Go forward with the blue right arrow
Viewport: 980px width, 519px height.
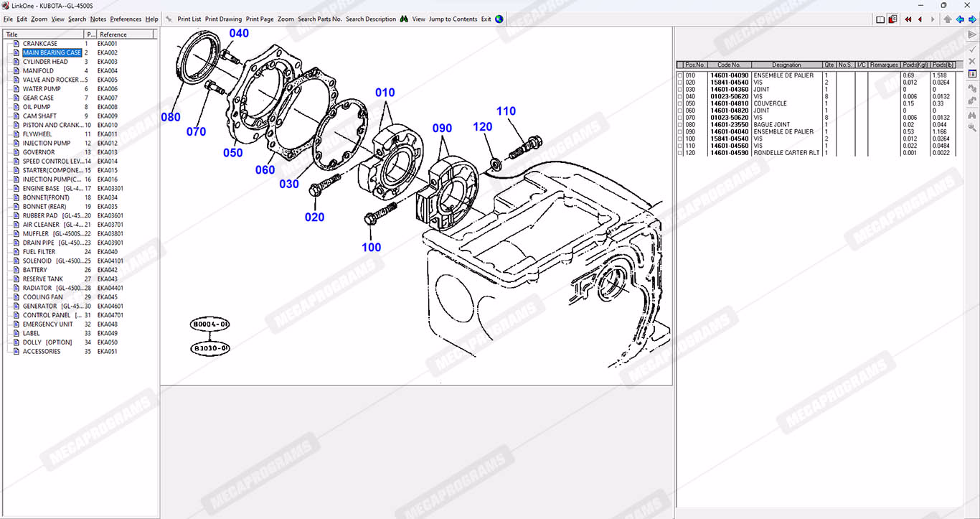click(x=972, y=19)
